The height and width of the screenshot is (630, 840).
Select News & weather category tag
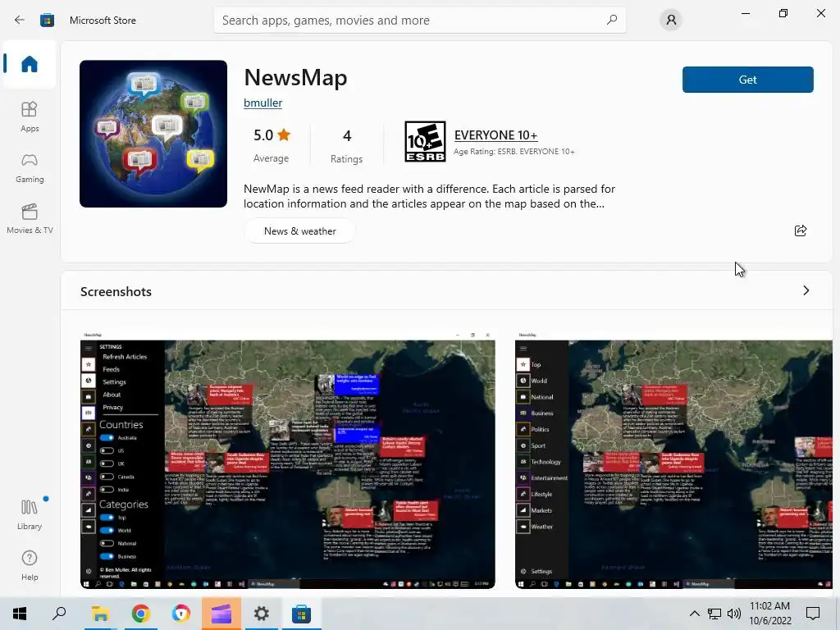[300, 231]
